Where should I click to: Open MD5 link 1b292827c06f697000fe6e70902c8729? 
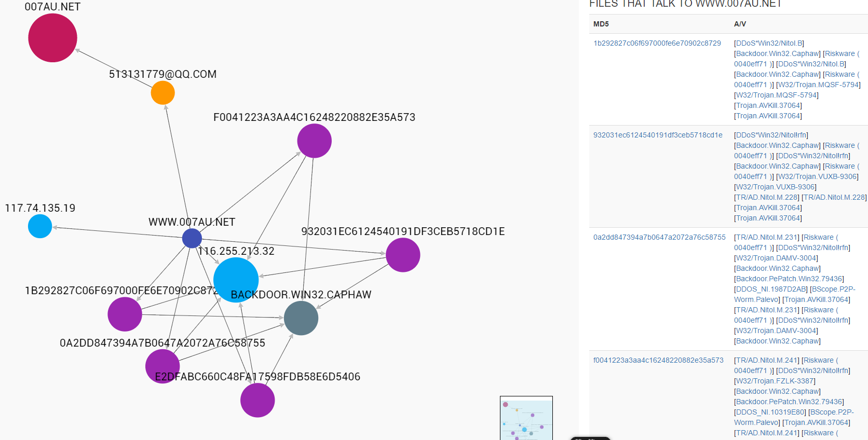tap(657, 43)
